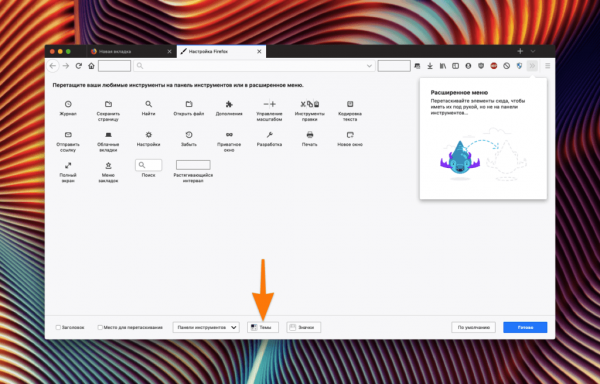This screenshot has height=384, width=600.
Task: Click the Темы button
Action: (262, 327)
